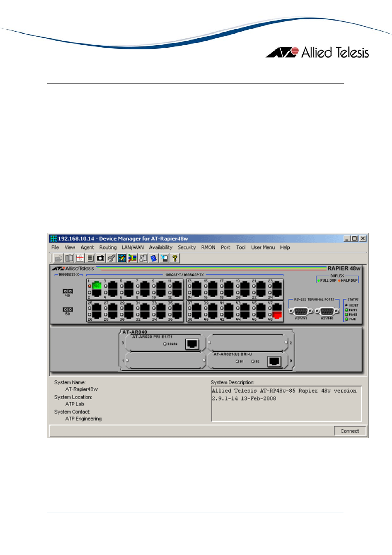Viewport: 392px width, 555px height.
Task: Click switch port 37 jack
Action: coord(197,307)
